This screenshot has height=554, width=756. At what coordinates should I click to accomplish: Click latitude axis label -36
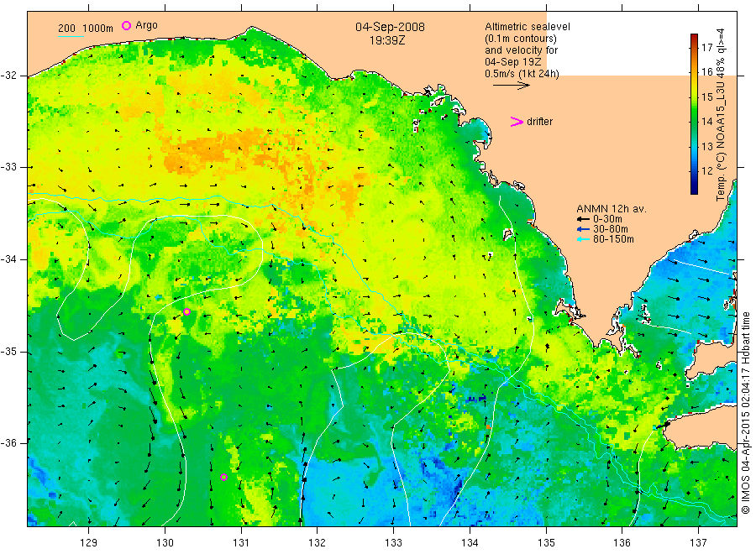(x=8, y=443)
